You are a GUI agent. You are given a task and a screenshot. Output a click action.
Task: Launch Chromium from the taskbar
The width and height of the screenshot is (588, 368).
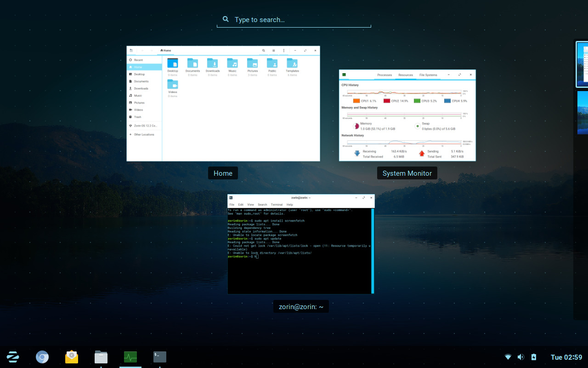pyautogui.click(x=42, y=356)
